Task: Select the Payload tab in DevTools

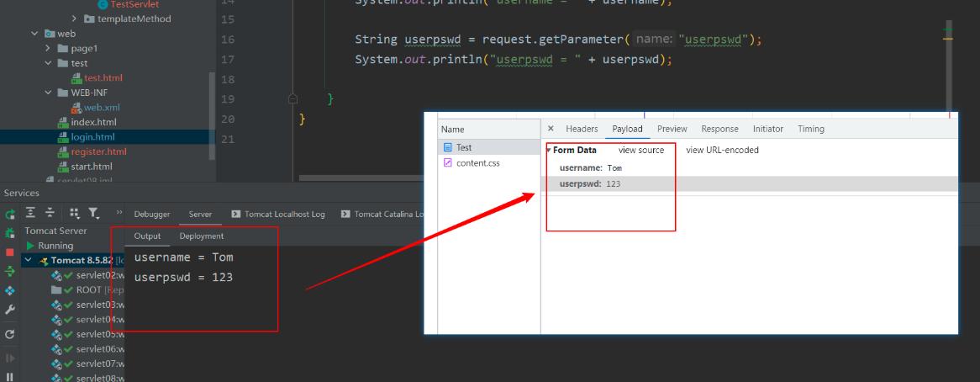Action: point(627,129)
